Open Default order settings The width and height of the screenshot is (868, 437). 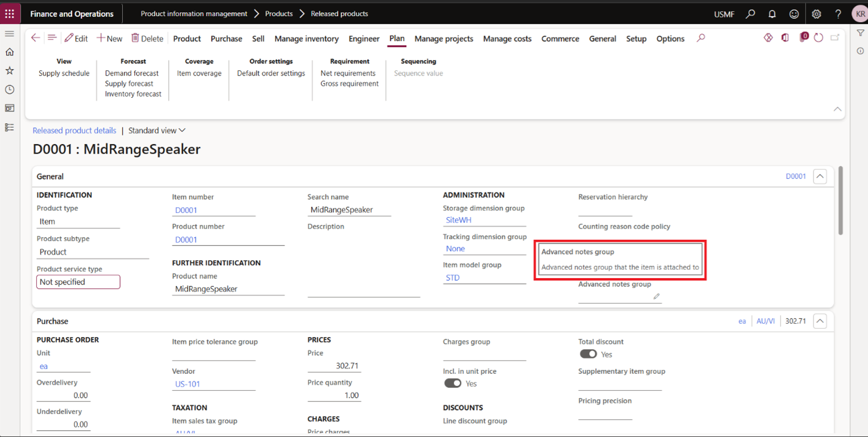coord(271,73)
